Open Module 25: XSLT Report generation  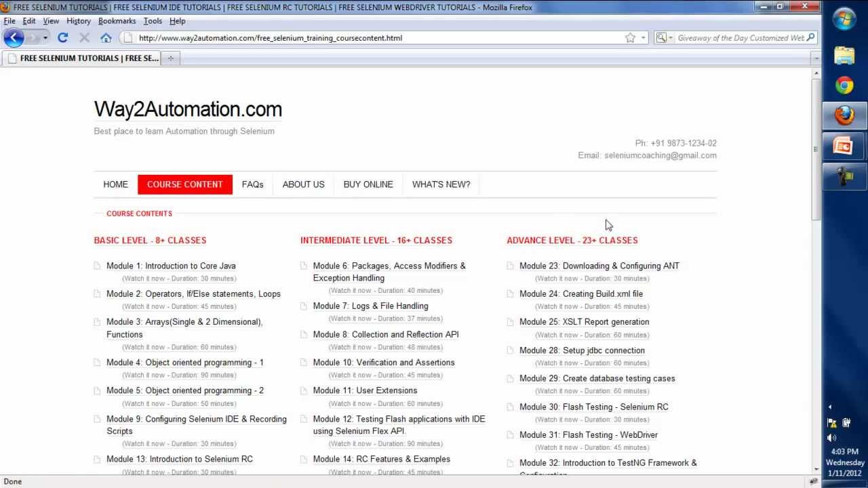585,322
